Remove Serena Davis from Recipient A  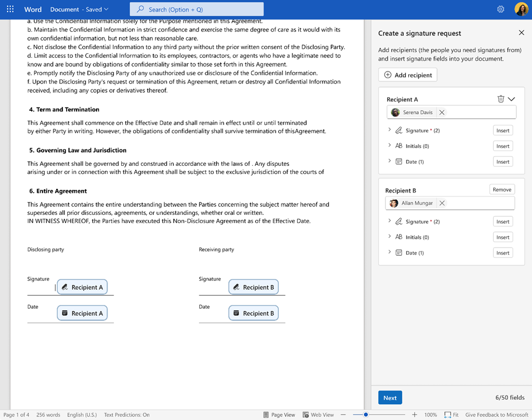(441, 112)
